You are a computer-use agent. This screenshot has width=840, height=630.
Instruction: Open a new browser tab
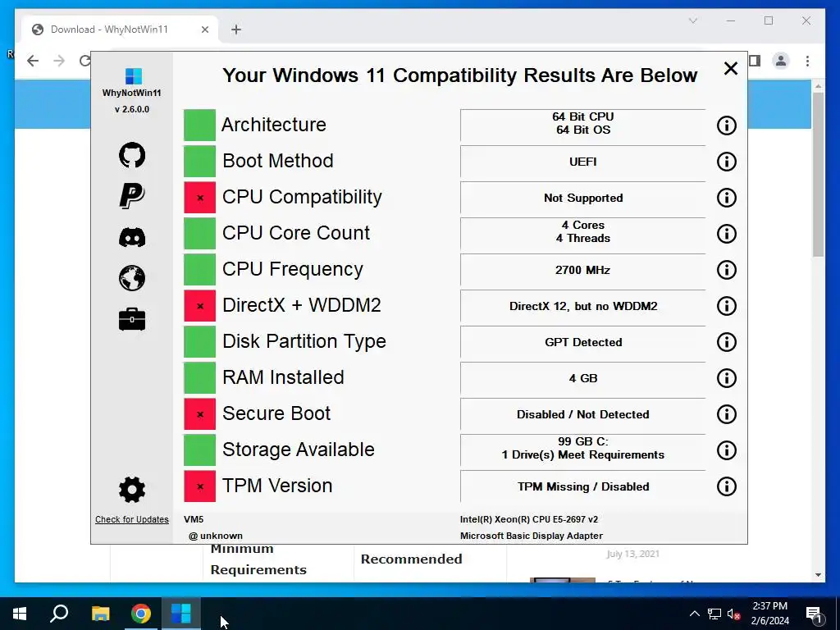236,30
